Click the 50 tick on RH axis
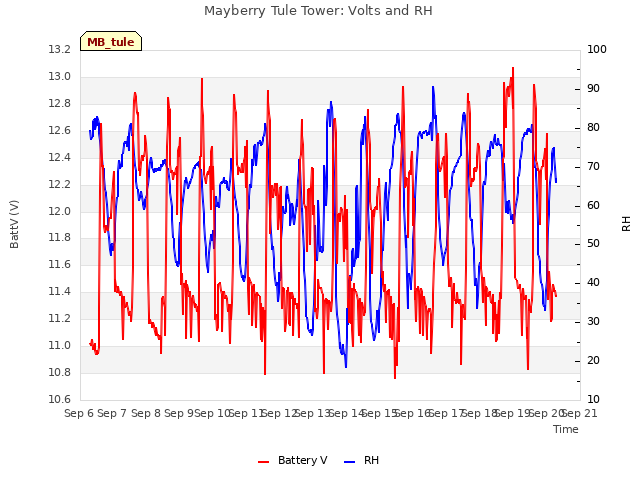The image size is (640, 480). click(593, 244)
